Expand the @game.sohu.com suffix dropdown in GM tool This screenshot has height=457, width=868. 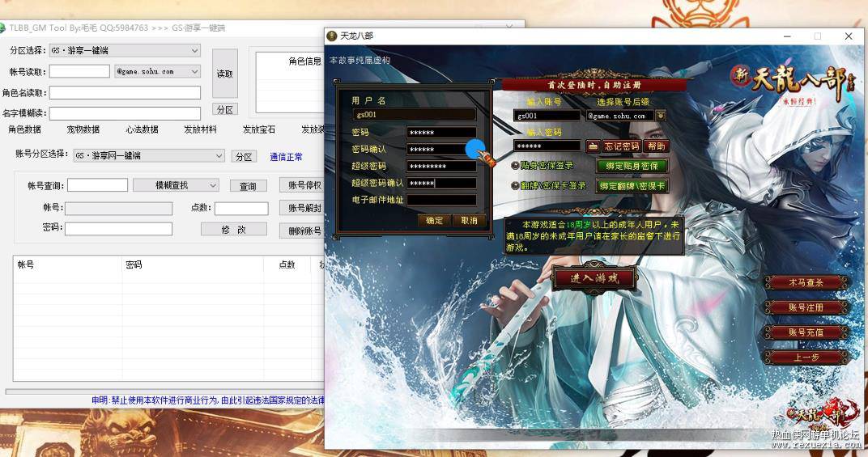tap(157, 71)
